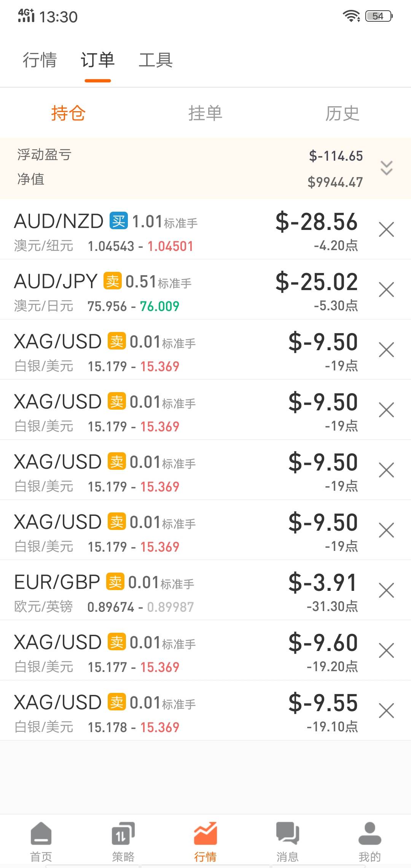Expand the floating profit summary chevron
The image size is (411, 868).
point(386,168)
